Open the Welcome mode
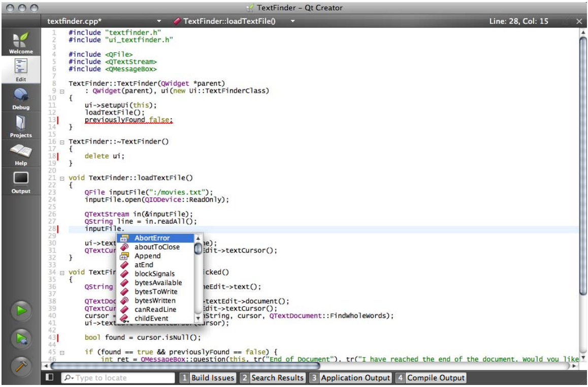 point(21,42)
